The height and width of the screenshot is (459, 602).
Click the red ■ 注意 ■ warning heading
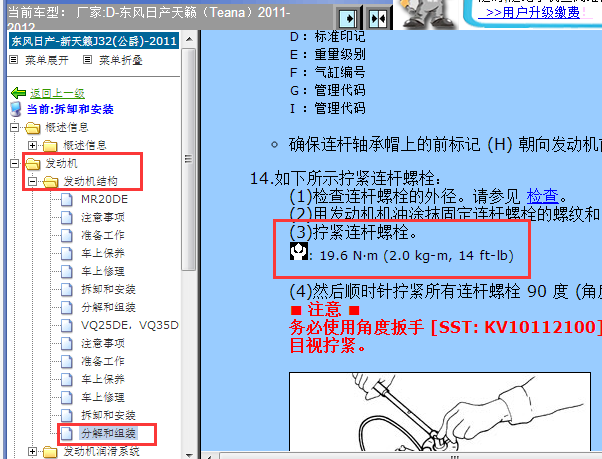click(325, 309)
